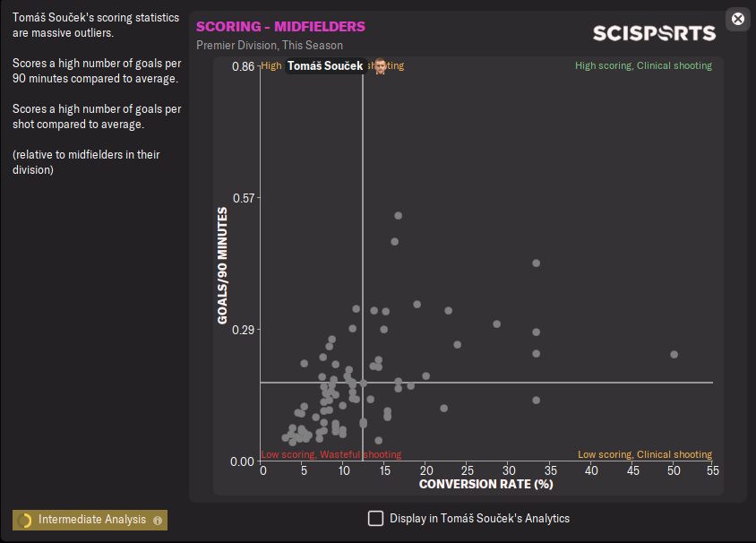Select the Tomáš Souček name label
Viewport: 756px width, 543px height.
(325, 66)
